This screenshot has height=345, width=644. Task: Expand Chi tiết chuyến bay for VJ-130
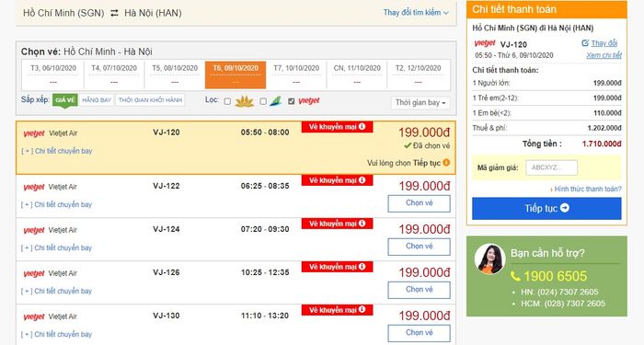pos(57,334)
